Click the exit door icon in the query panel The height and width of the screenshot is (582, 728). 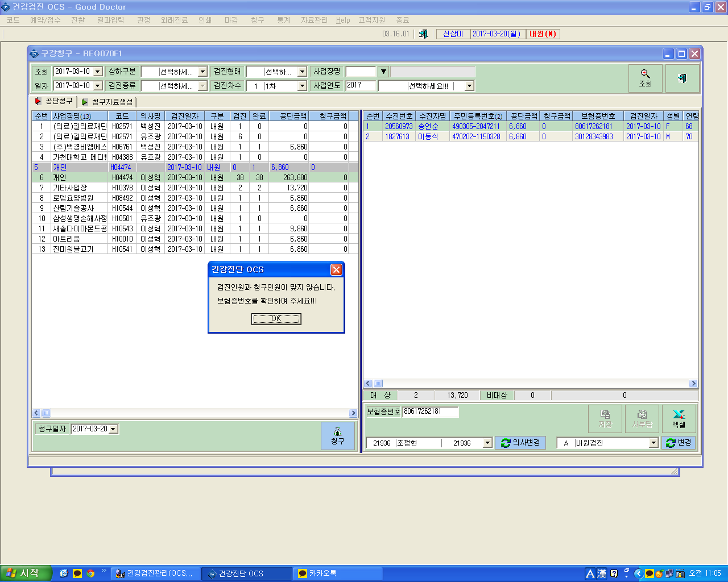(682, 78)
